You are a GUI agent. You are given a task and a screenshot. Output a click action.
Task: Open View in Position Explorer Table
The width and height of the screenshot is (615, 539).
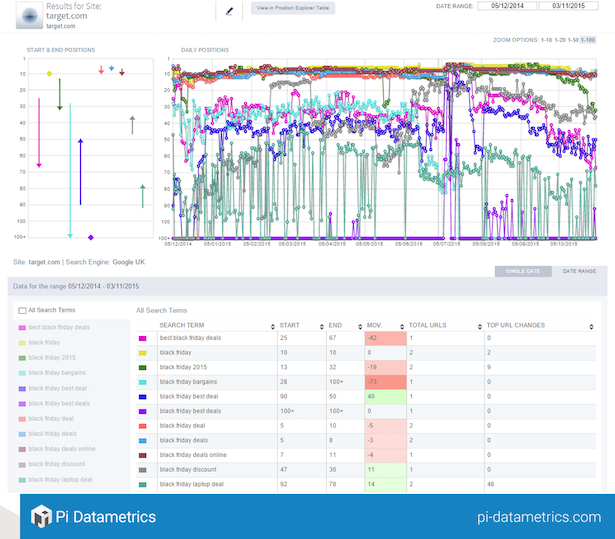click(293, 8)
